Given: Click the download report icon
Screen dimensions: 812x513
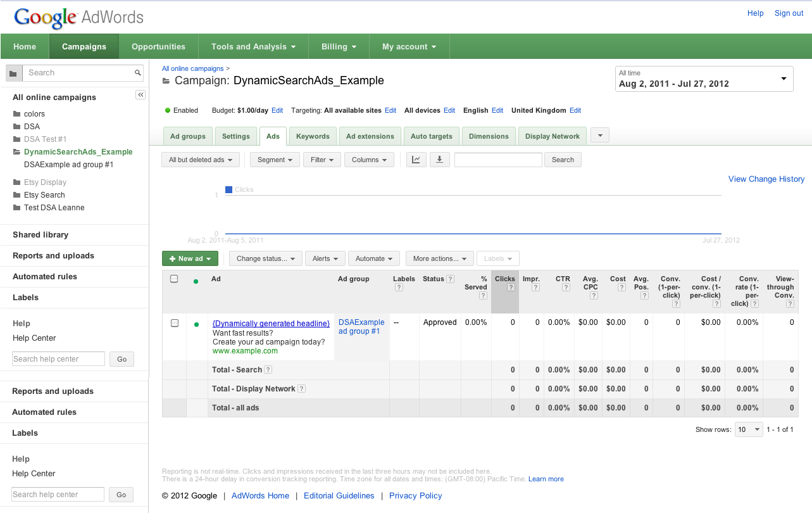Looking at the screenshot, I should click(439, 160).
